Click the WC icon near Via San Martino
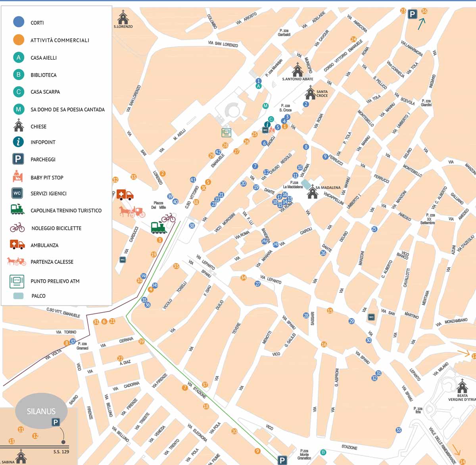476x465 pixels. click(371, 317)
